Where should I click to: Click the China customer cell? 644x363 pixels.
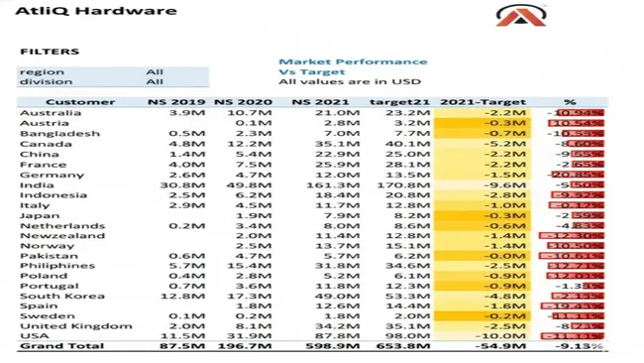click(40, 154)
